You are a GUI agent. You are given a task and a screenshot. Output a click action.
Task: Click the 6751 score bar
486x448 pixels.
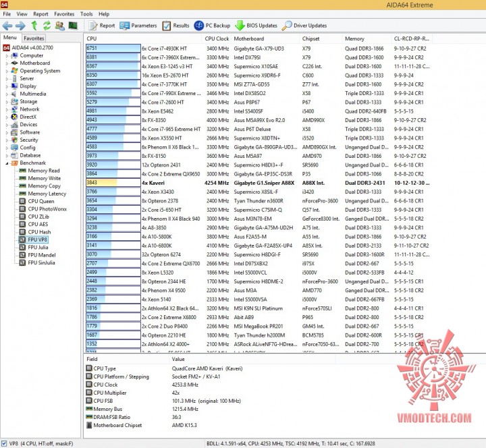click(113, 49)
